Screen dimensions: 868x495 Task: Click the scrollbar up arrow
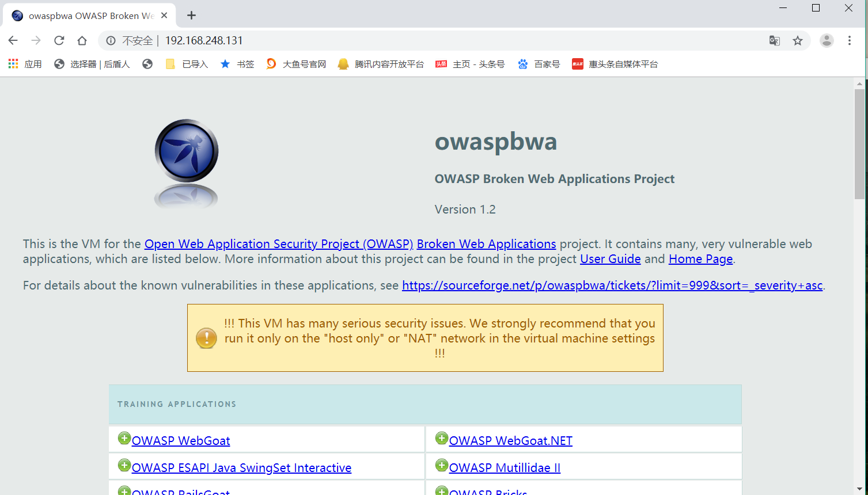click(859, 83)
